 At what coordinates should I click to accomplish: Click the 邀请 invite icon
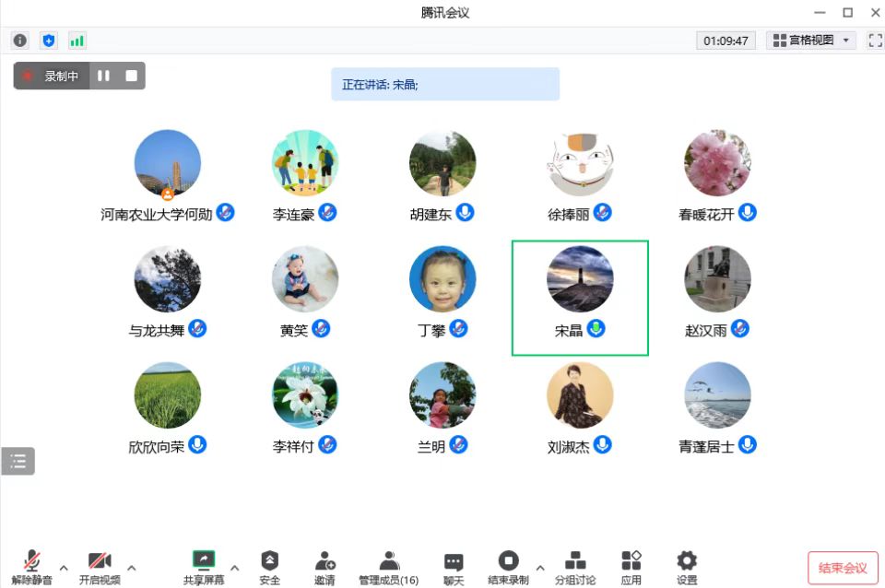coord(324,561)
